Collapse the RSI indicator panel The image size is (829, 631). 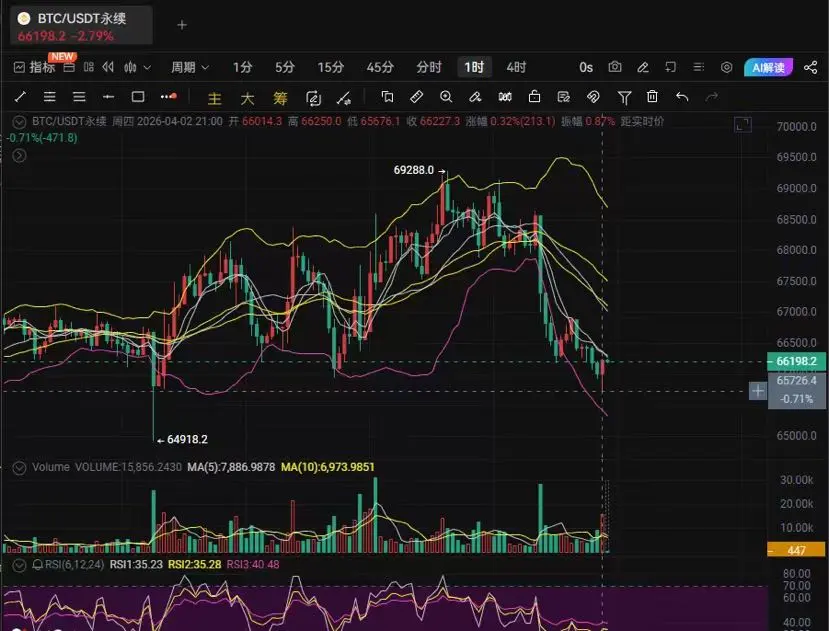point(20,565)
